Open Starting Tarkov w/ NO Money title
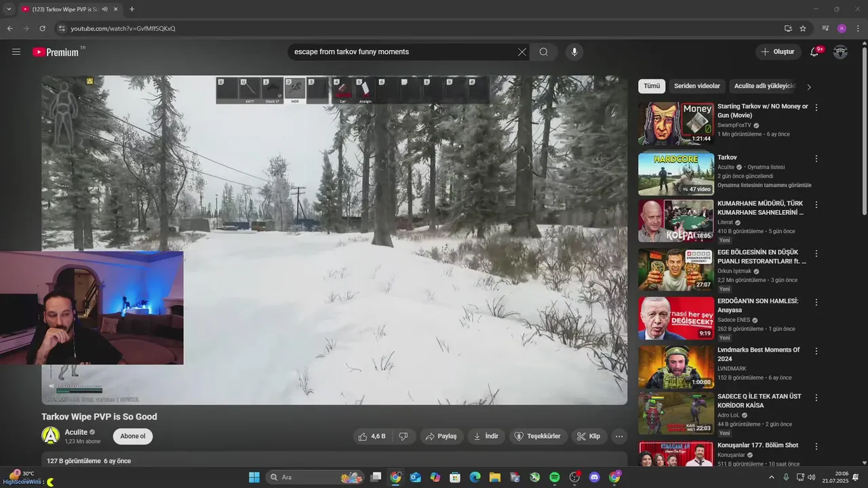 click(x=763, y=111)
